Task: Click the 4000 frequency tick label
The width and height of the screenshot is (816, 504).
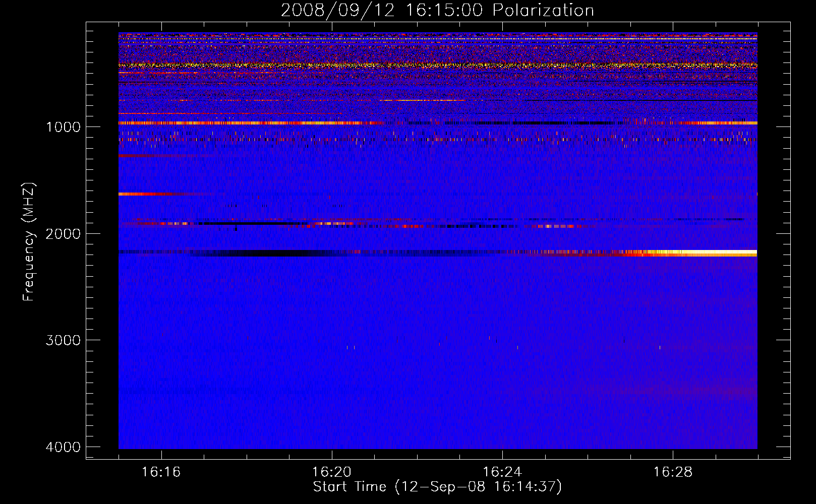Action: (63, 447)
